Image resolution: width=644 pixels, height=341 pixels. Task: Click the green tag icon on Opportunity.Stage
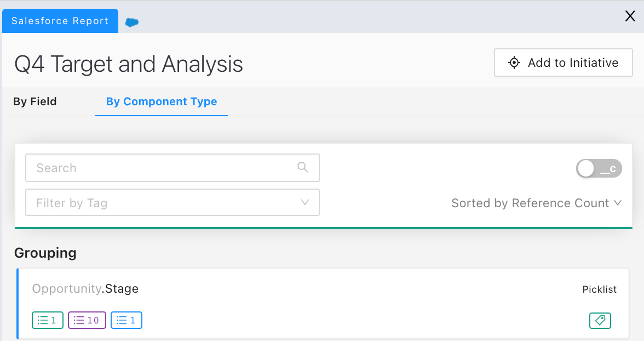(x=600, y=320)
